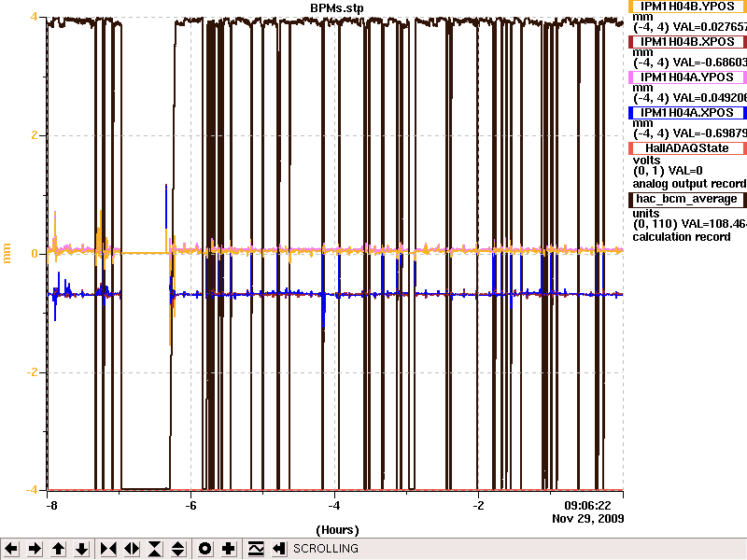
Task: Choose IPM1H04A.XPOS legend entry
Action: pyautogui.click(x=687, y=113)
